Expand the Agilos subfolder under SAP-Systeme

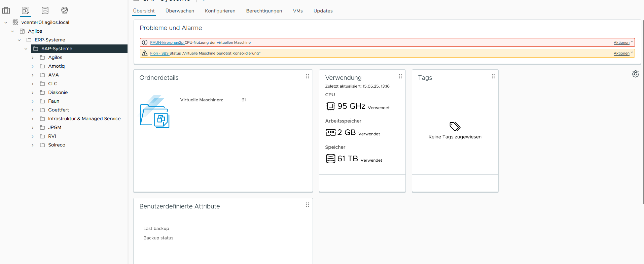pos(33,58)
